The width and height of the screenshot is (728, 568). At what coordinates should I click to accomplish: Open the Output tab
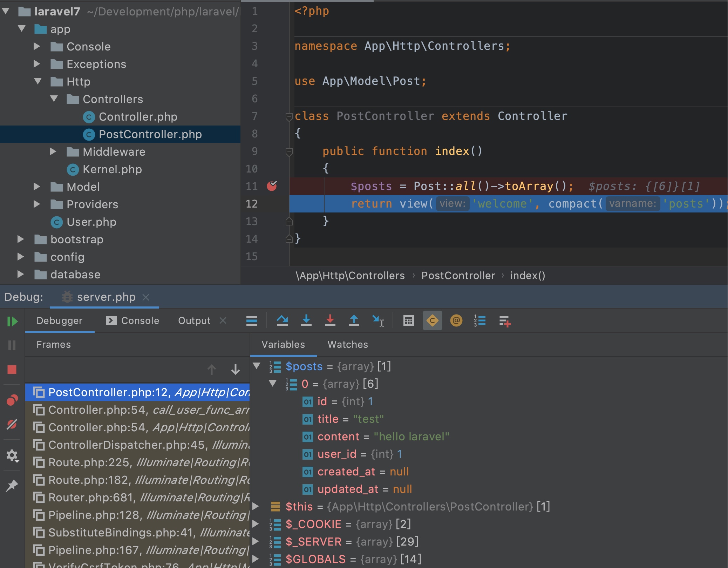pos(194,320)
